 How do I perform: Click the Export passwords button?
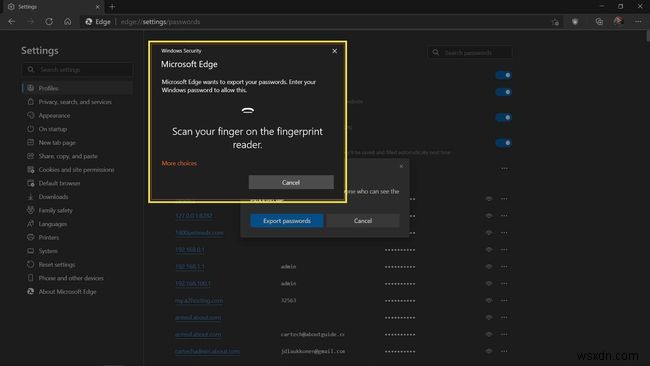287,221
